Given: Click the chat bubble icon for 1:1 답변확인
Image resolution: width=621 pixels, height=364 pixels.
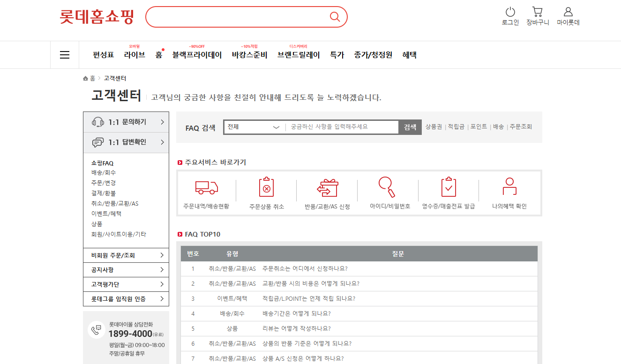Looking at the screenshot, I should point(98,142).
